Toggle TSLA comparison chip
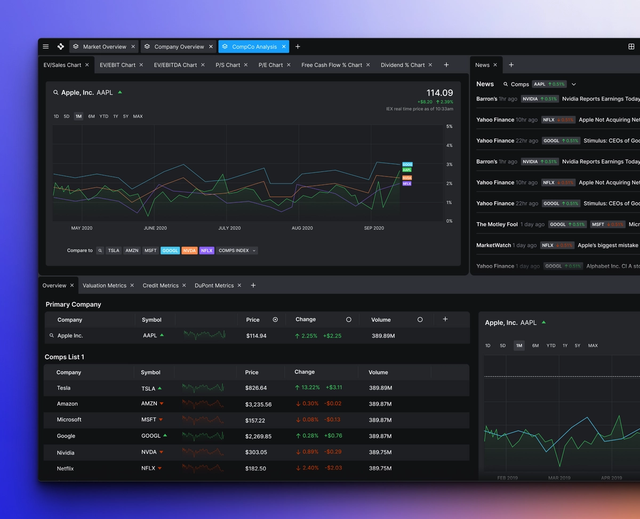Image resolution: width=640 pixels, height=519 pixels. pyautogui.click(x=114, y=251)
